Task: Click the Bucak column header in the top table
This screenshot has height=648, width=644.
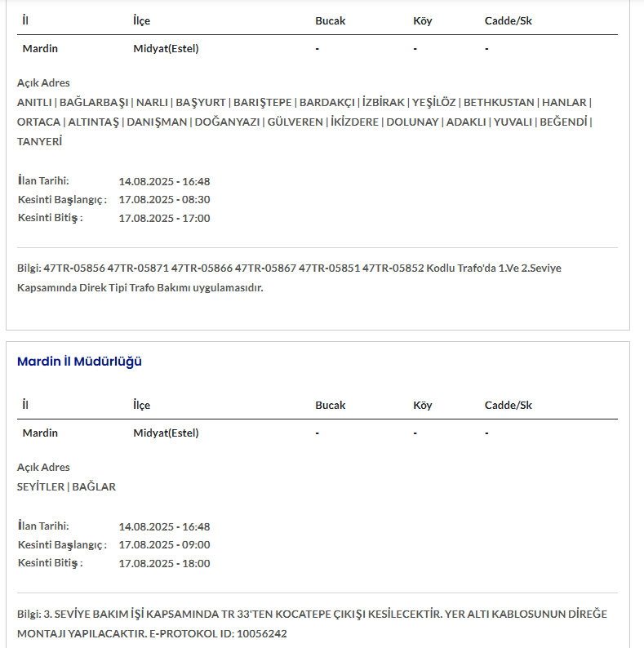Action: (x=331, y=20)
